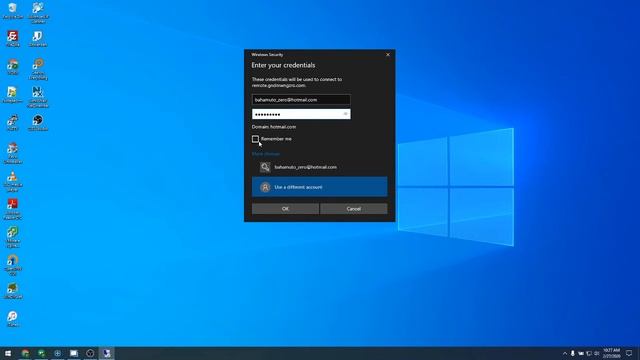The image size is (640, 360).
Task: Choose Use a different account
Action: click(x=320, y=187)
